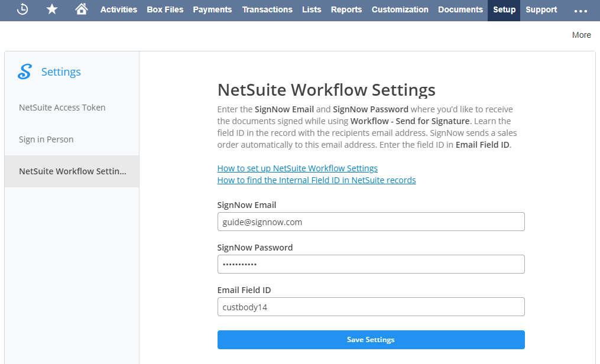Click the NetSuite Workflow Settings page title
Screen dimensions: 600x364
pyautogui.click(x=326, y=90)
